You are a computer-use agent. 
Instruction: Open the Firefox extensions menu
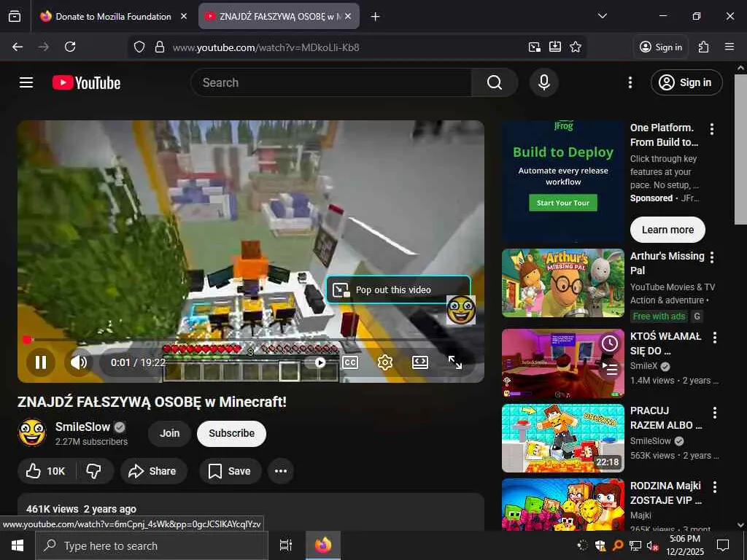click(x=704, y=47)
